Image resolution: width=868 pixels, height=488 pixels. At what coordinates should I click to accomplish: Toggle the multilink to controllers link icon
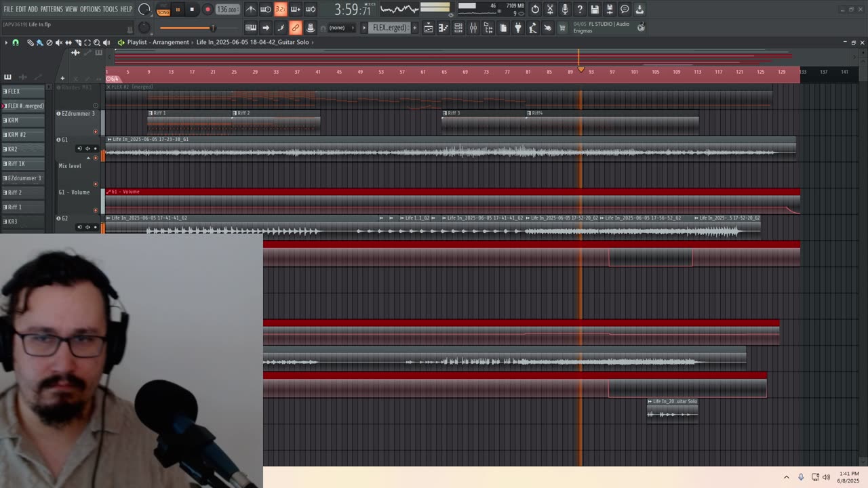[x=295, y=28]
